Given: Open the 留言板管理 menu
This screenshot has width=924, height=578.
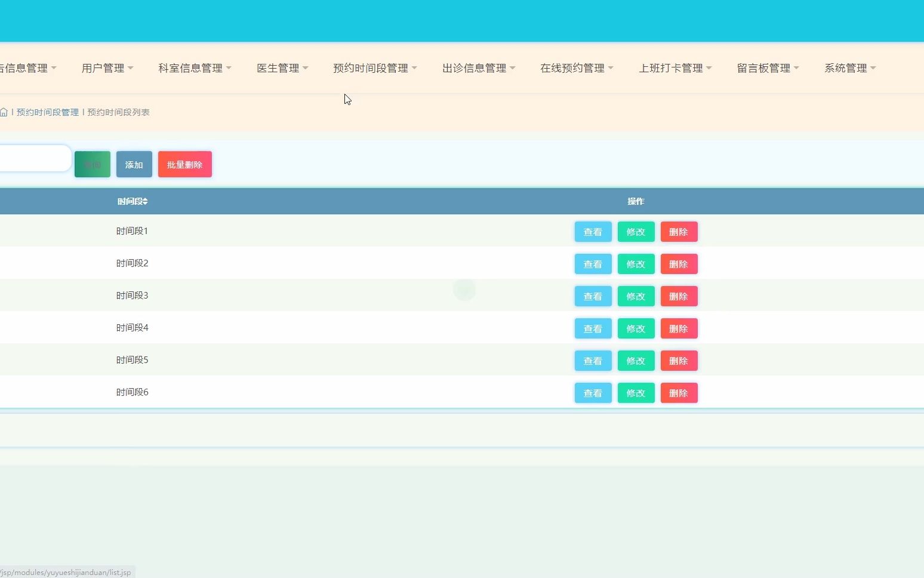Looking at the screenshot, I should click(x=768, y=68).
